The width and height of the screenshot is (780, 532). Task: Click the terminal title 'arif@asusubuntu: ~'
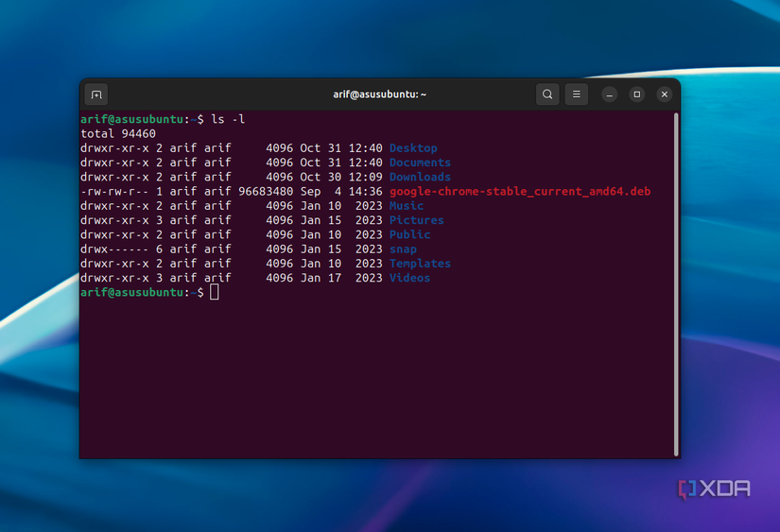[x=379, y=94]
